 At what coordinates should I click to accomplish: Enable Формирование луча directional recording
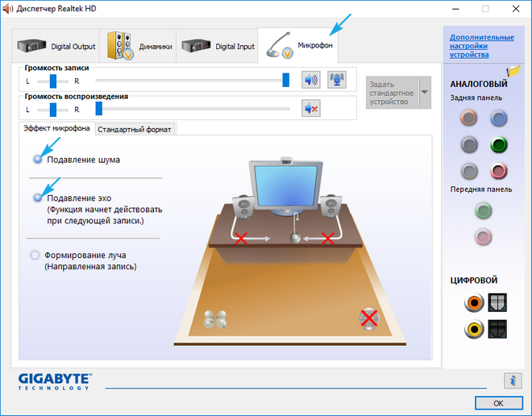coord(35,255)
